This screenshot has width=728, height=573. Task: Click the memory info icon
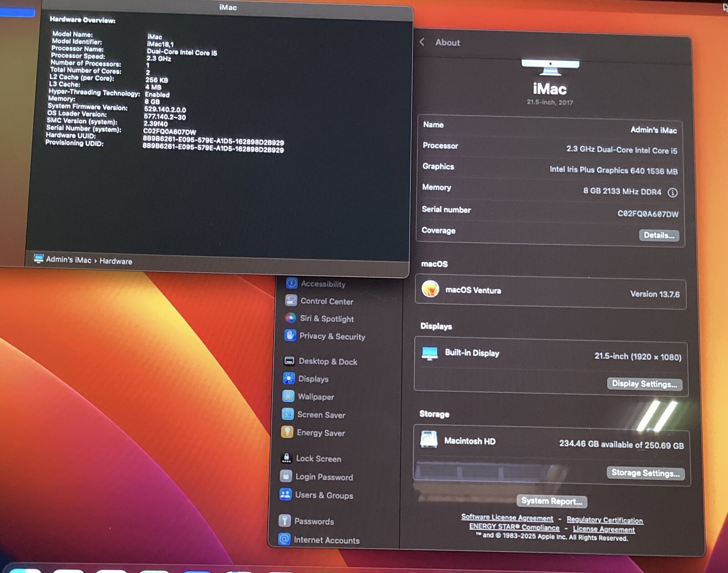tap(672, 192)
